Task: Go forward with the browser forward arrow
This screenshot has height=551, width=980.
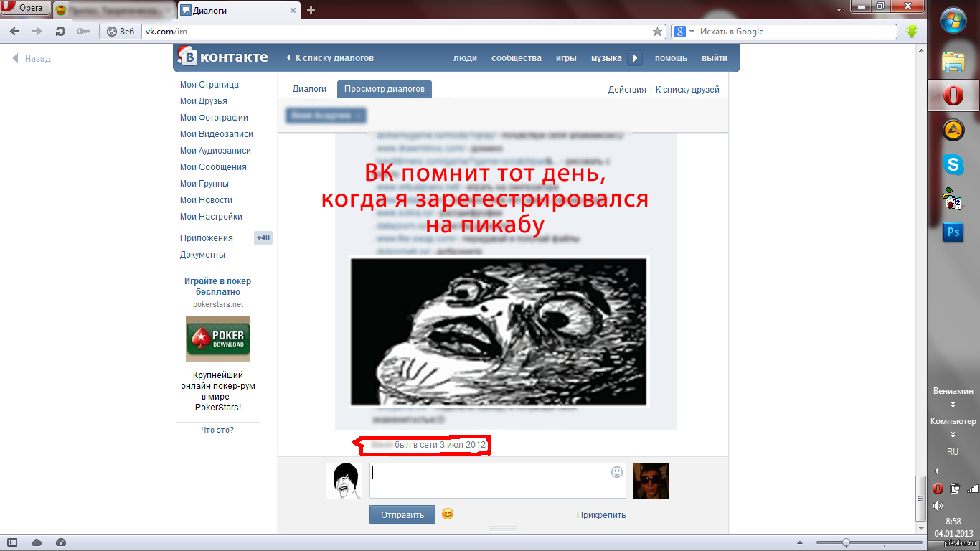Action: click(37, 32)
